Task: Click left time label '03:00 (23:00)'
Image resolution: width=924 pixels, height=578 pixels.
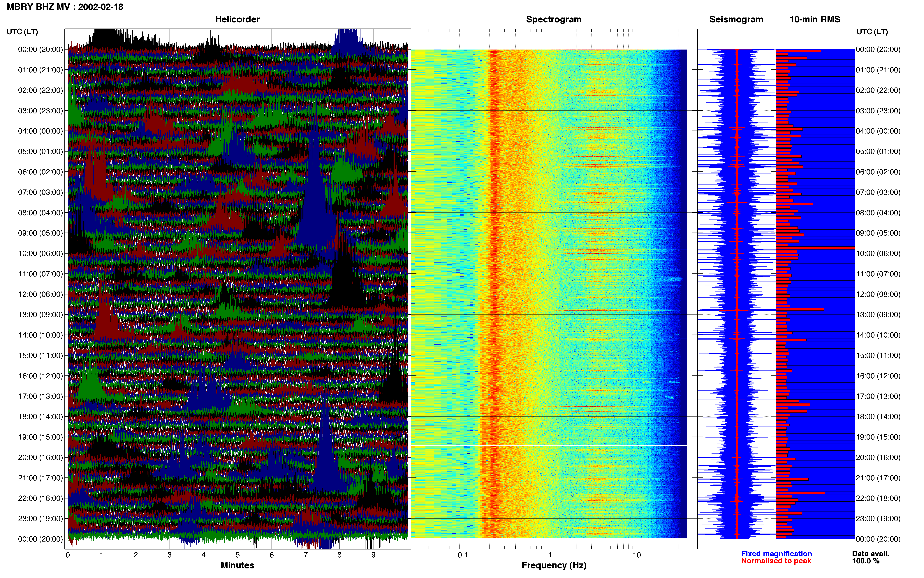Action: 41,111
